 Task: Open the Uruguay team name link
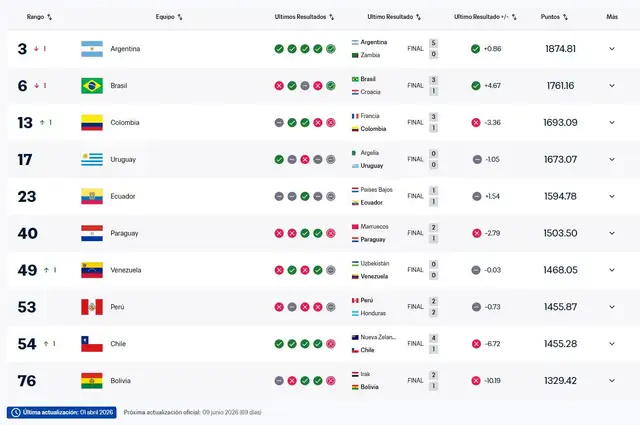[x=124, y=160]
